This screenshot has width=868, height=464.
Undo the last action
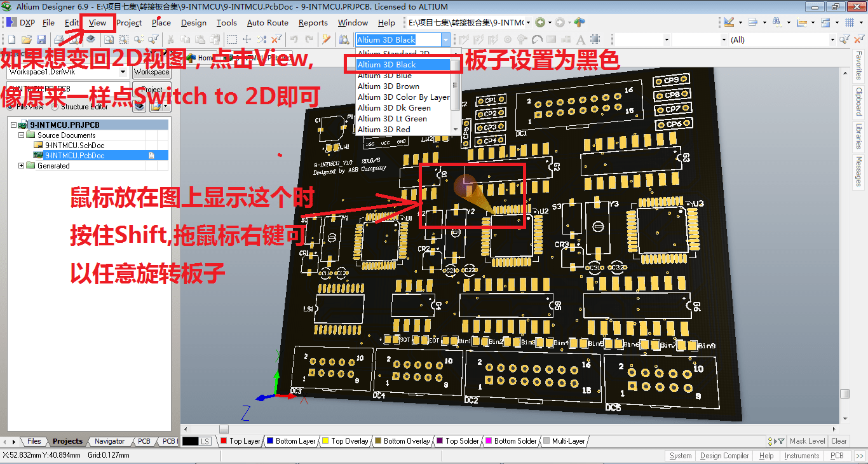[x=294, y=39]
